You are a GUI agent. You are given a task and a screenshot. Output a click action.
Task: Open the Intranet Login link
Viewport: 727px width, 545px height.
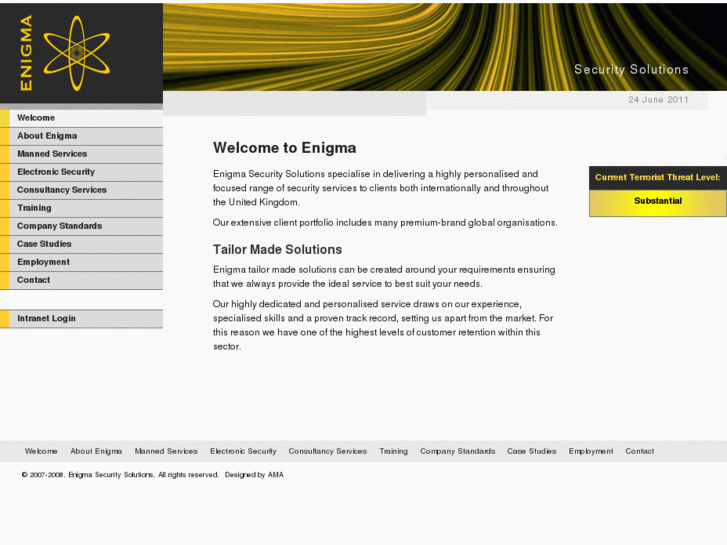82,319
